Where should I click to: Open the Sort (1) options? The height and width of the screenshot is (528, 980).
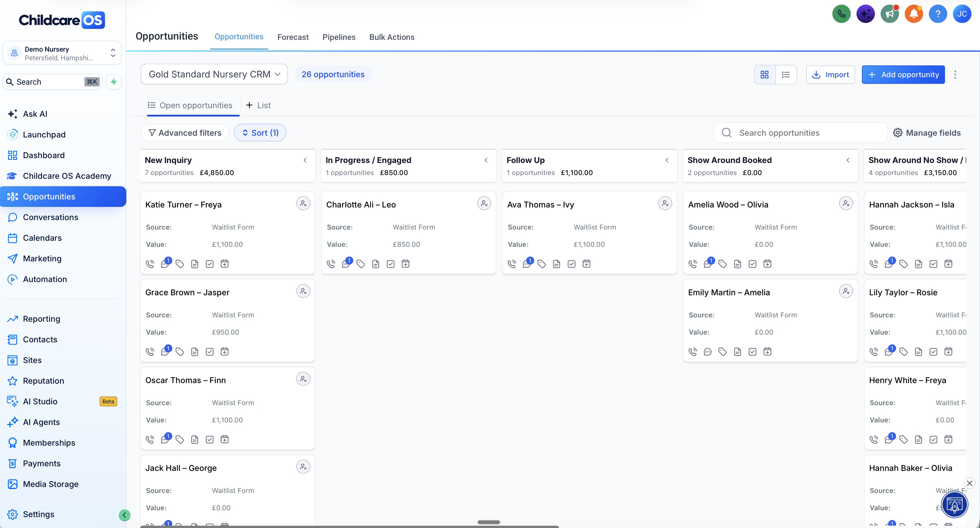click(260, 133)
